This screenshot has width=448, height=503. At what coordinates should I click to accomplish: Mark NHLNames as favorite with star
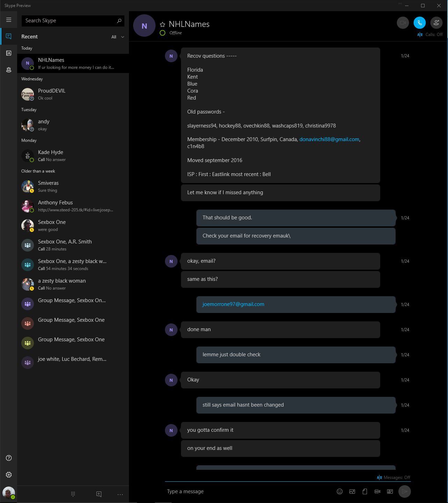[x=162, y=24]
